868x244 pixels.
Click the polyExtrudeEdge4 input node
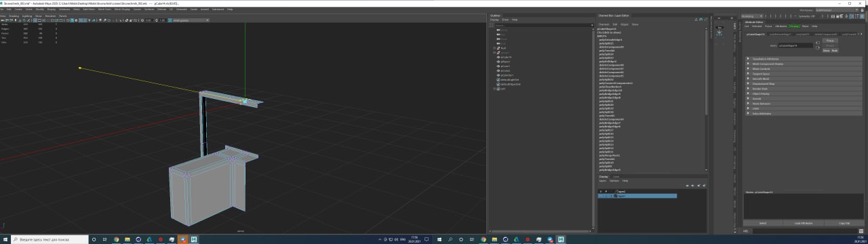[611, 40]
